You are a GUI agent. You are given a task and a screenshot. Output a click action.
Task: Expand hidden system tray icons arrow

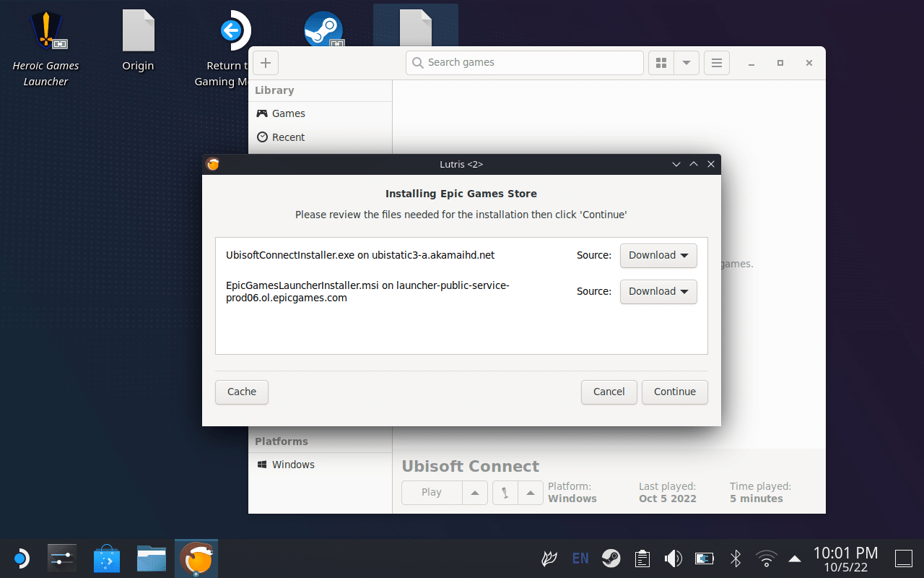795,558
